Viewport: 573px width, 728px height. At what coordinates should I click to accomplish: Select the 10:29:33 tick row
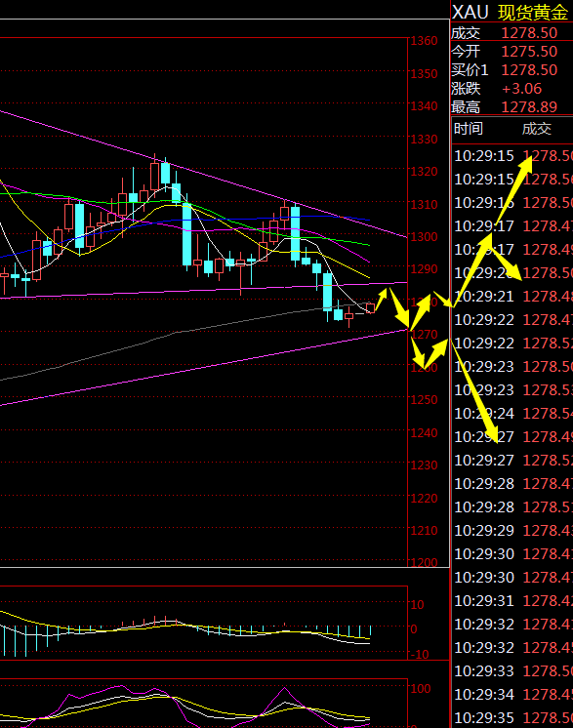(513, 670)
